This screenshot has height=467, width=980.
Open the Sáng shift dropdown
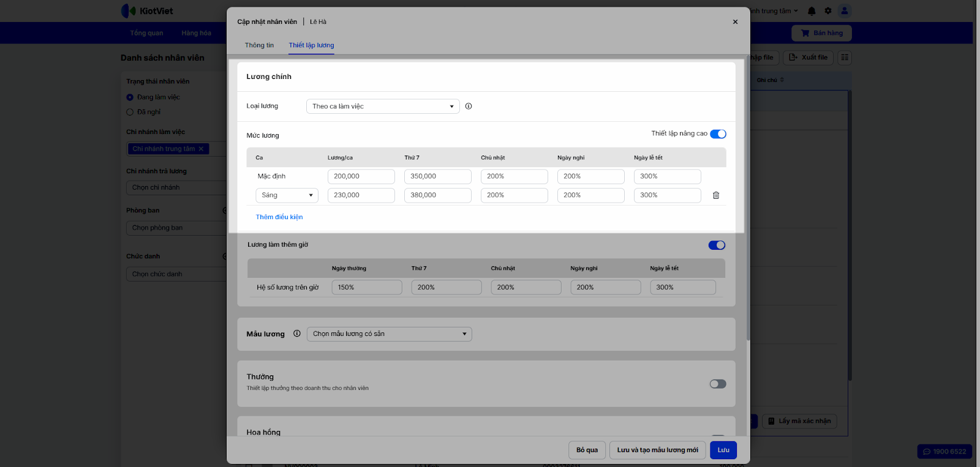pos(287,195)
